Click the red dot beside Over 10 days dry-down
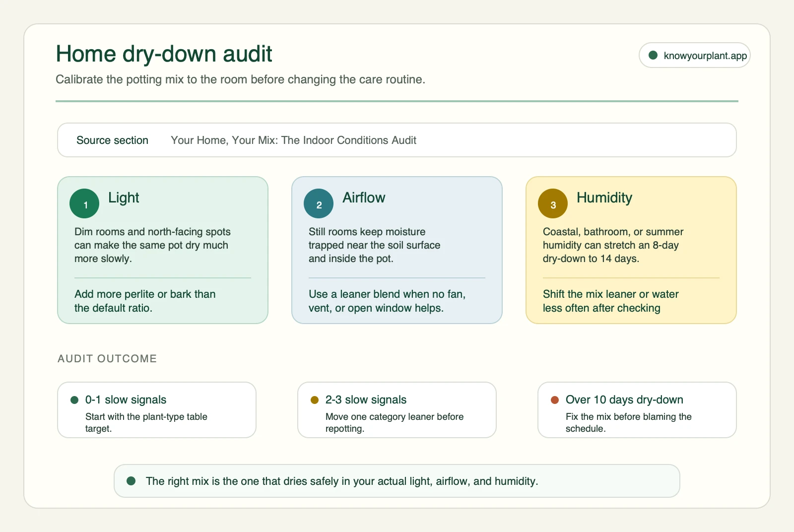This screenshot has width=794, height=532. pyautogui.click(x=555, y=400)
